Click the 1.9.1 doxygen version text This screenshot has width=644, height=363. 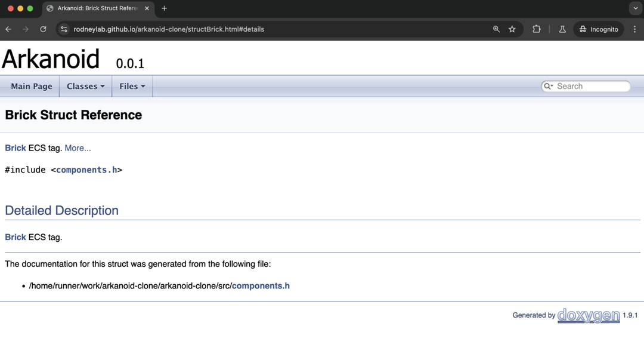(x=630, y=315)
